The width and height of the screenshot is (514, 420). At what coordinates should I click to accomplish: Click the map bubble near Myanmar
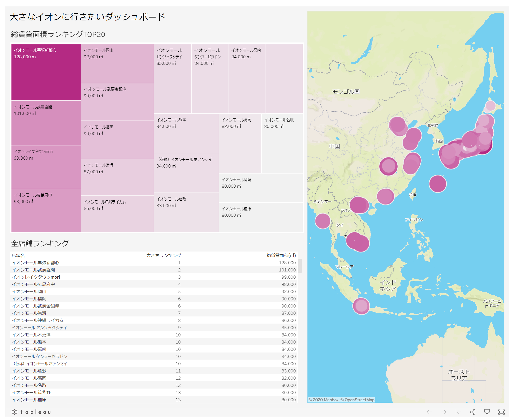coord(323,221)
